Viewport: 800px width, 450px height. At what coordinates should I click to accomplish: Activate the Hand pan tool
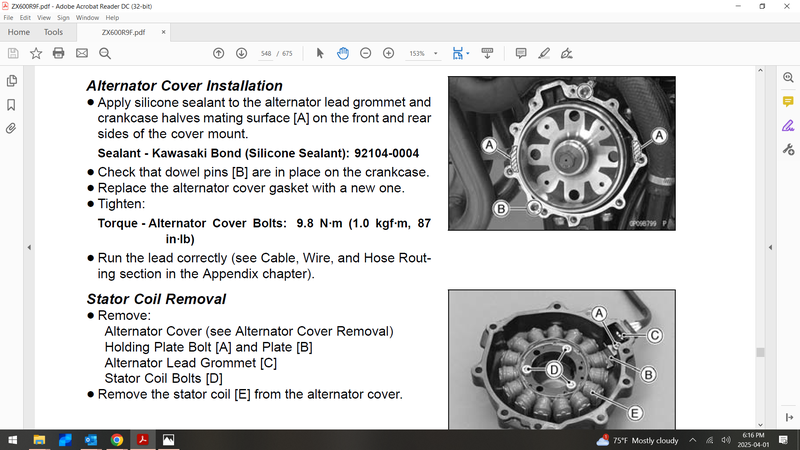[x=343, y=53]
